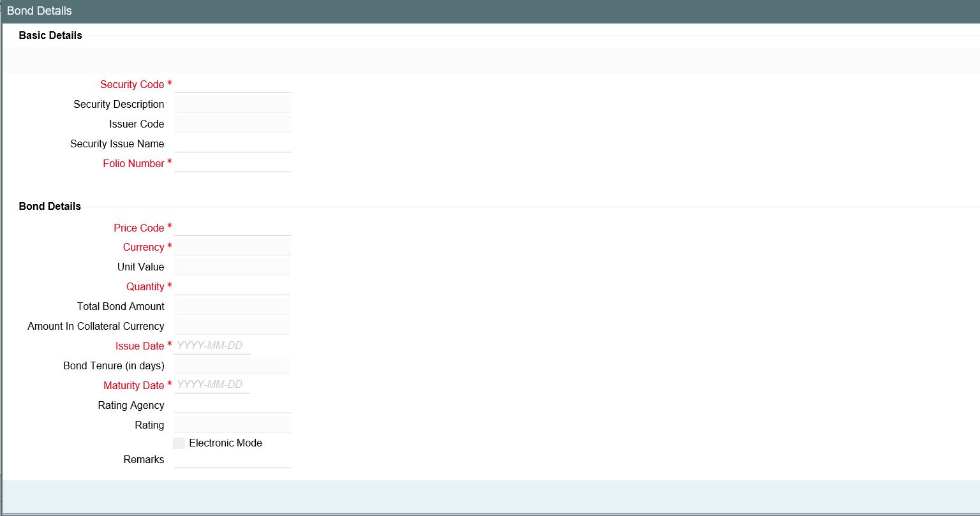
Task: Click the Security Code label
Action: point(132,84)
